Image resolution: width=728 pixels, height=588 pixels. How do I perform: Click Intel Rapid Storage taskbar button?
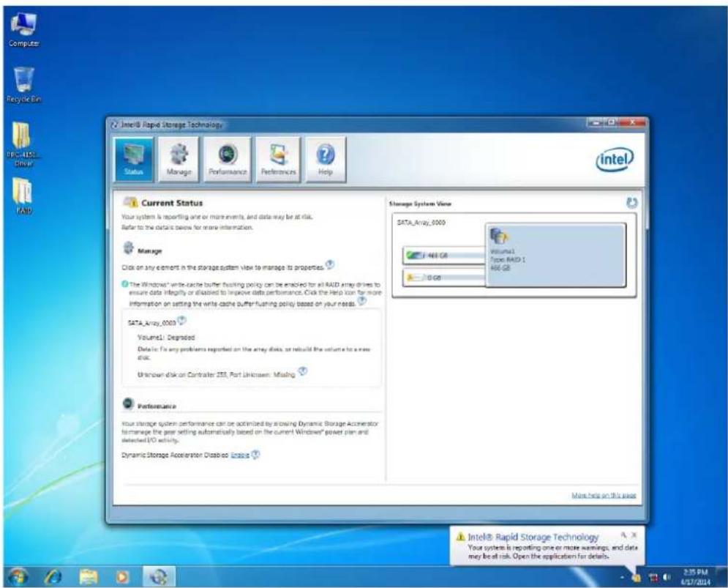click(158, 577)
